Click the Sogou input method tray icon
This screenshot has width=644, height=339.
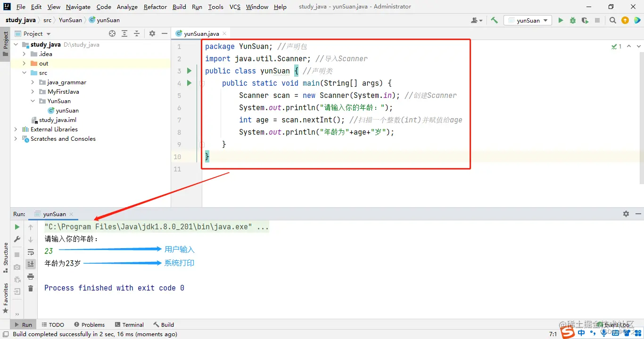click(x=568, y=333)
